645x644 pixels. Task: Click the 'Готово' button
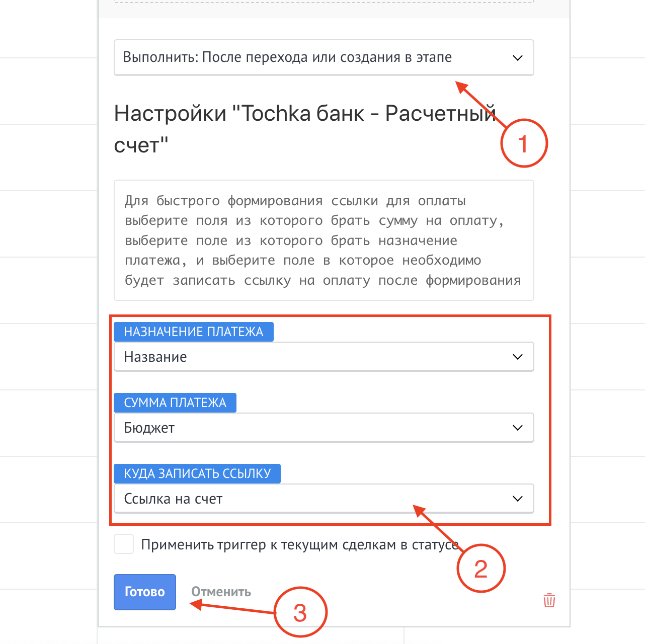(145, 592)
